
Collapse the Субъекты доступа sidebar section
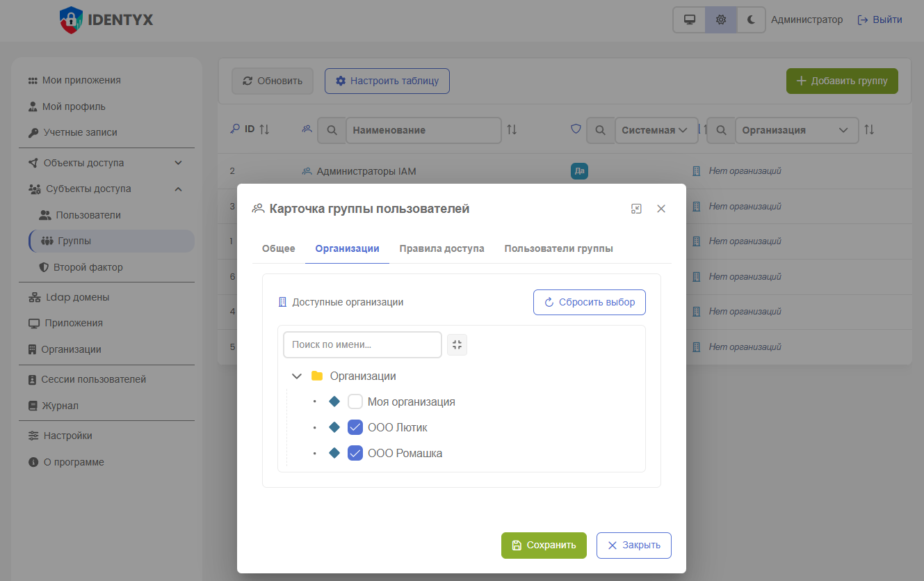(178, 189)
